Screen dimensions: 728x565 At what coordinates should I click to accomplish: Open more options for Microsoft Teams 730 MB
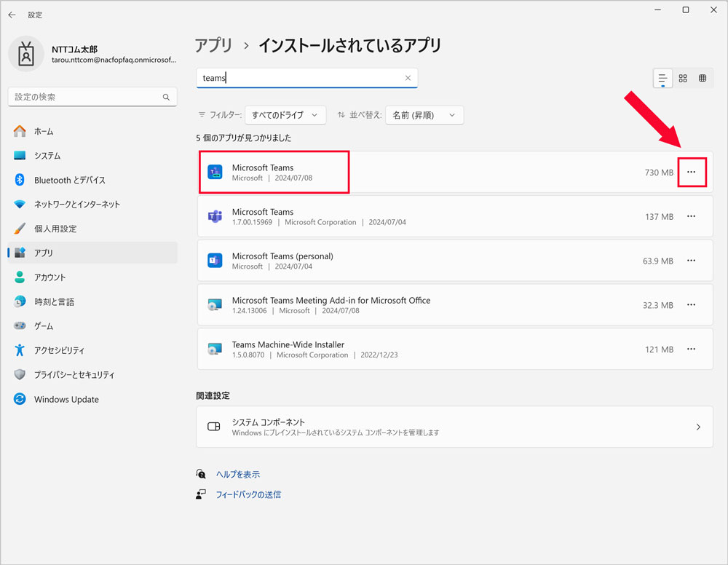click(x=692, y=173)
